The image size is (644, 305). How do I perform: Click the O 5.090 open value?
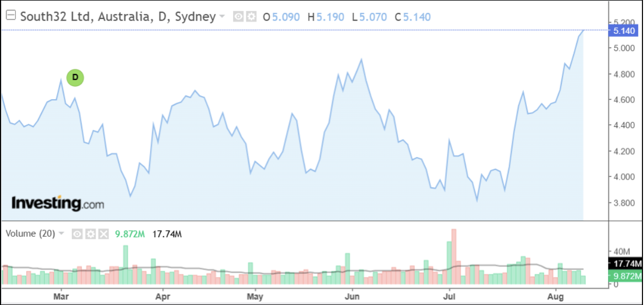coord(281,17)
